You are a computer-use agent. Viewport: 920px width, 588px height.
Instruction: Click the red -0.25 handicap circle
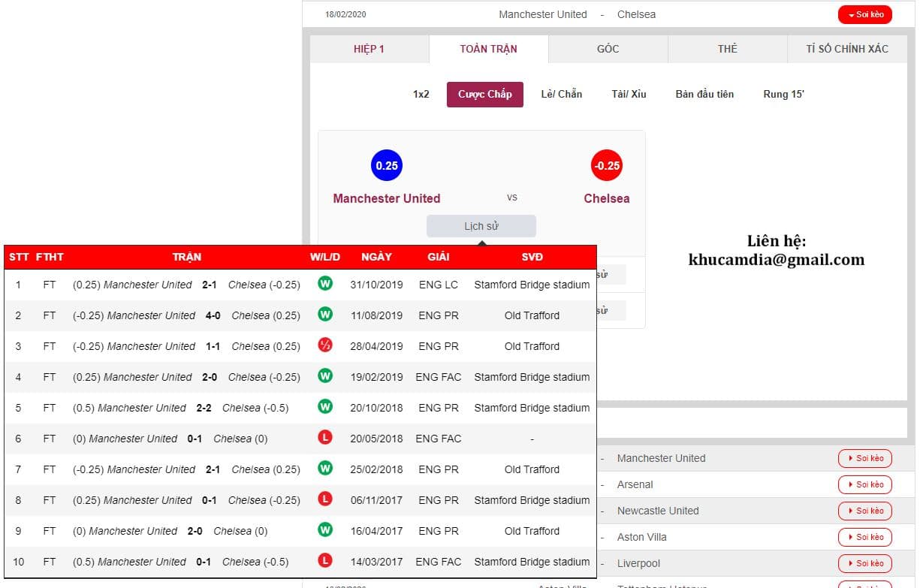click(607, 165)
